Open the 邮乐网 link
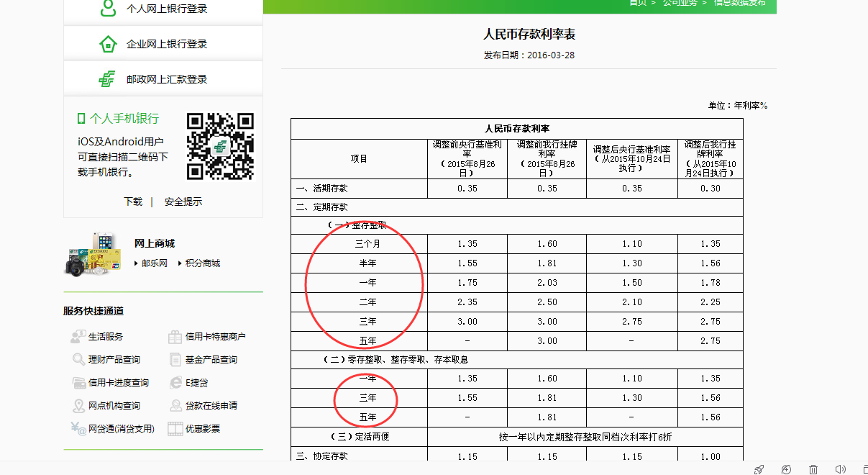Image resolution: width=868 pixels, height=475 pixels. coord(154,263)
